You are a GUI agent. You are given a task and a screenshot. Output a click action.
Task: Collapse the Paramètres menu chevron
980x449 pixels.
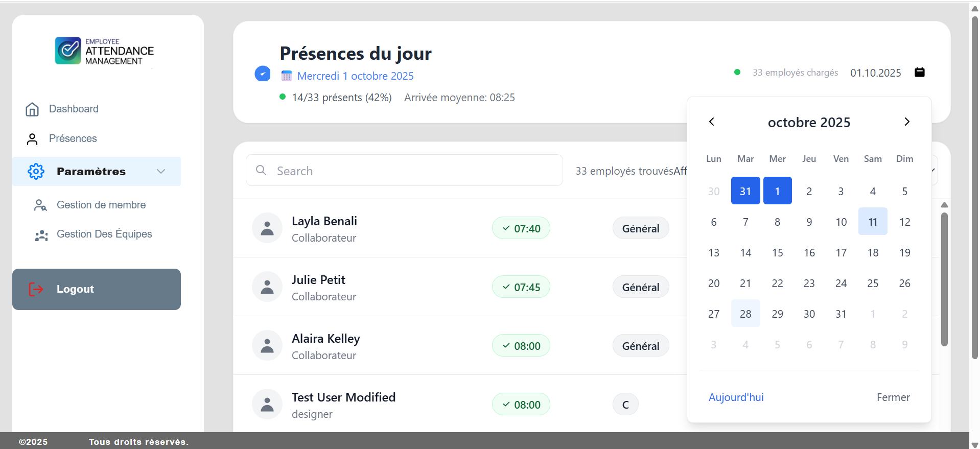pos(161,172)
